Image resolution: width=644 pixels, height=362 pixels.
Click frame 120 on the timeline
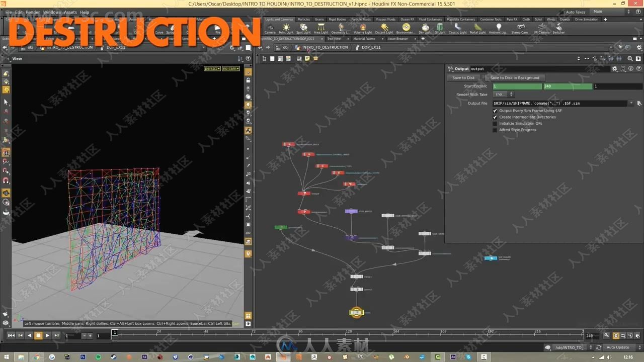point(349,335)
